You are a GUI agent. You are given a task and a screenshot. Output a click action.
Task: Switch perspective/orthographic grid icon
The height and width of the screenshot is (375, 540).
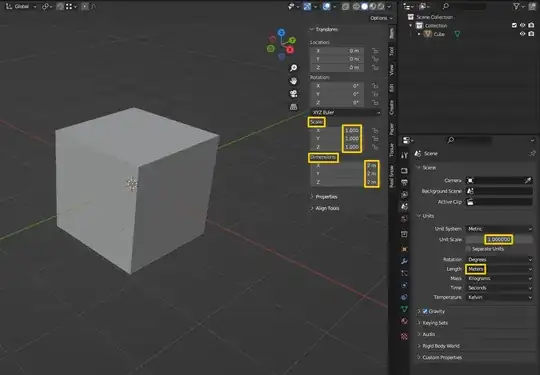pyautogui.click(x=293, y=107)
